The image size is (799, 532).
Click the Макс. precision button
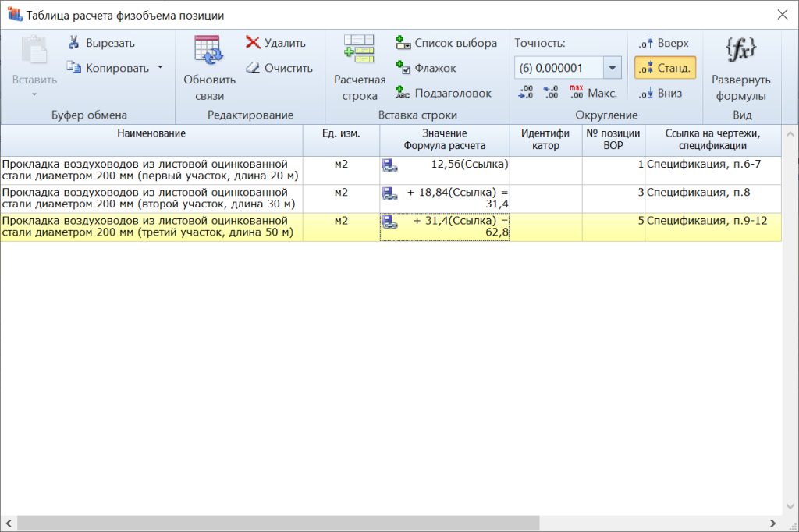coord(593,93)
